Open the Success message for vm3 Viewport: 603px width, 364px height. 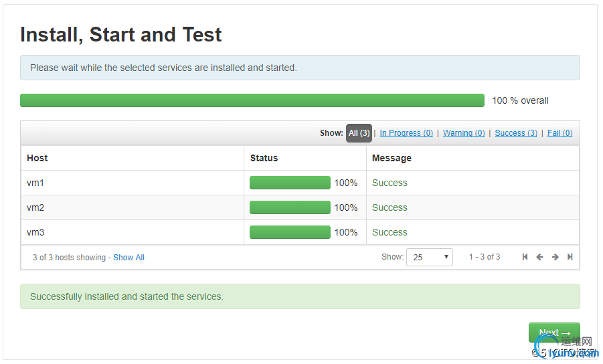390,232
